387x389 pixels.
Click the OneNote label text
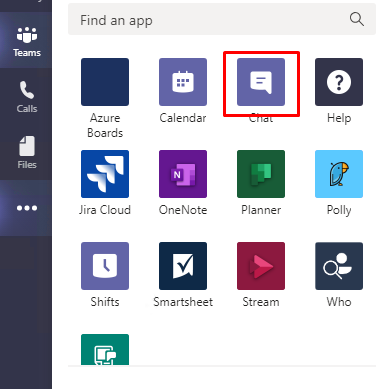183,210
